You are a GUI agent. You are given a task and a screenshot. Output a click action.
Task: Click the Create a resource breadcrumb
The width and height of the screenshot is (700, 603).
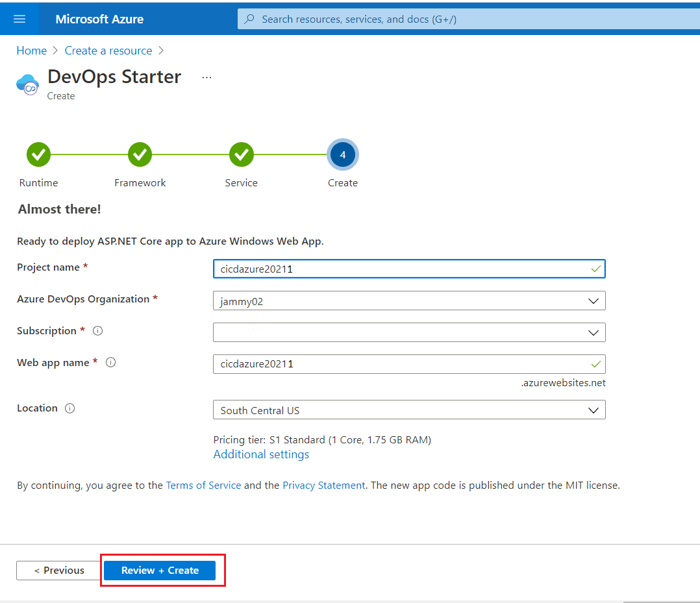(108, 50)
